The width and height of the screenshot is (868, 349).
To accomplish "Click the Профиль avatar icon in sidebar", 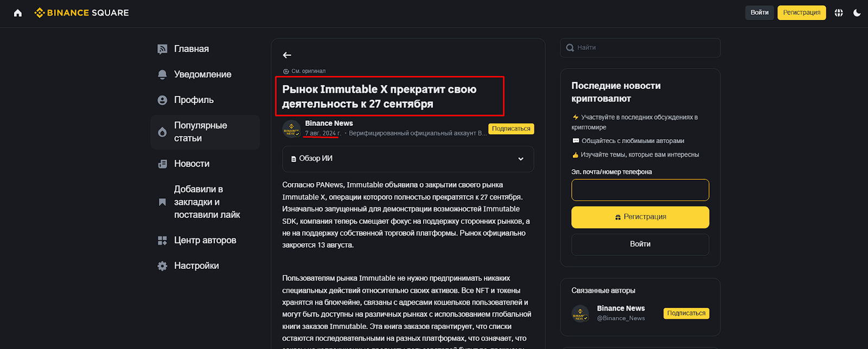I will tap(162, 100).
